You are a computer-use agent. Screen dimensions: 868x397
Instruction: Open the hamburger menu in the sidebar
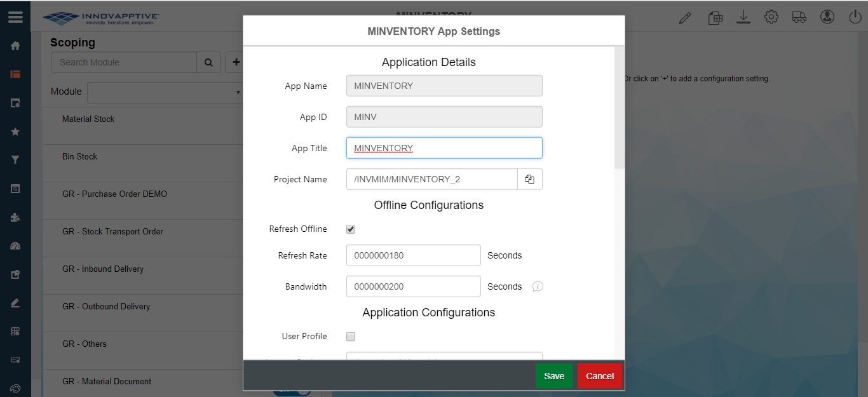(x=15, y=17)
